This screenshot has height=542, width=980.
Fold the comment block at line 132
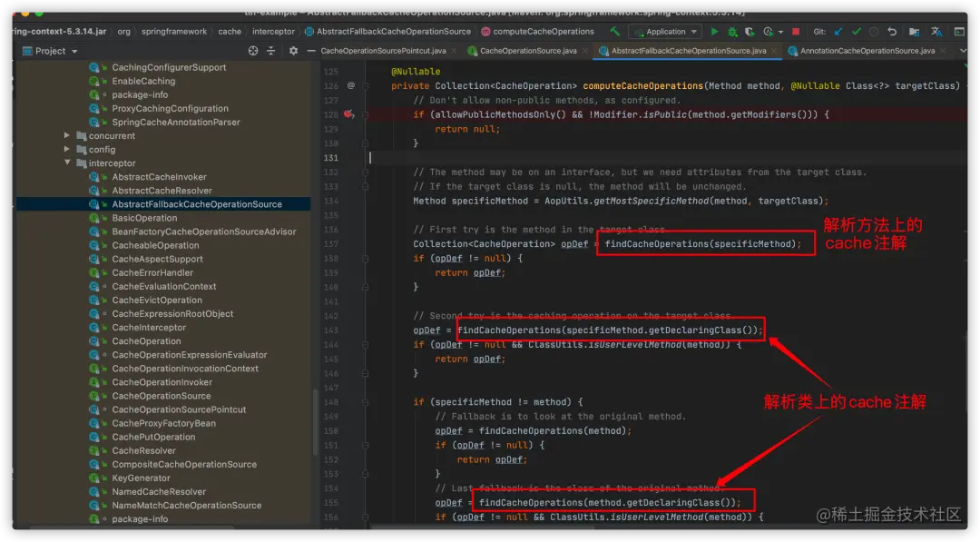point(366,172)
